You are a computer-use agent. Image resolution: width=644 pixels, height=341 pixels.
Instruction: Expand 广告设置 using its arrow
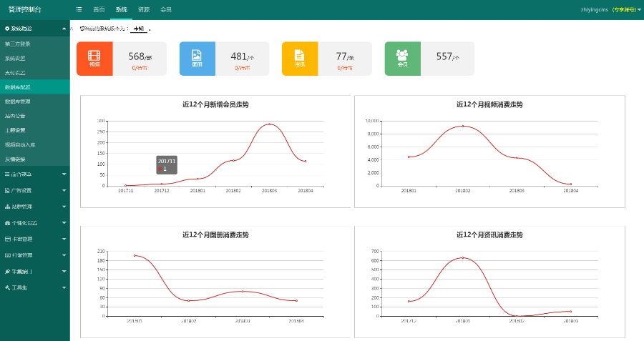click(64, 190)
